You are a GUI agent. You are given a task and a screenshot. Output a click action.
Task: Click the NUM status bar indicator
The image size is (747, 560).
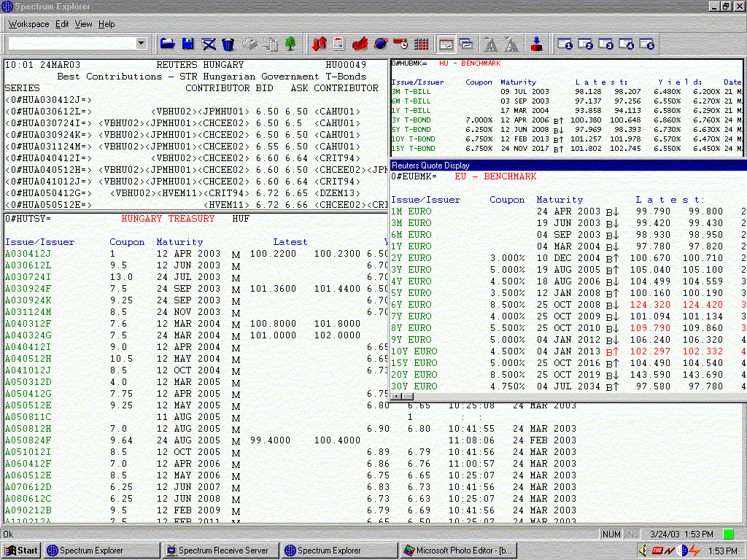click(x=611, y=534)
